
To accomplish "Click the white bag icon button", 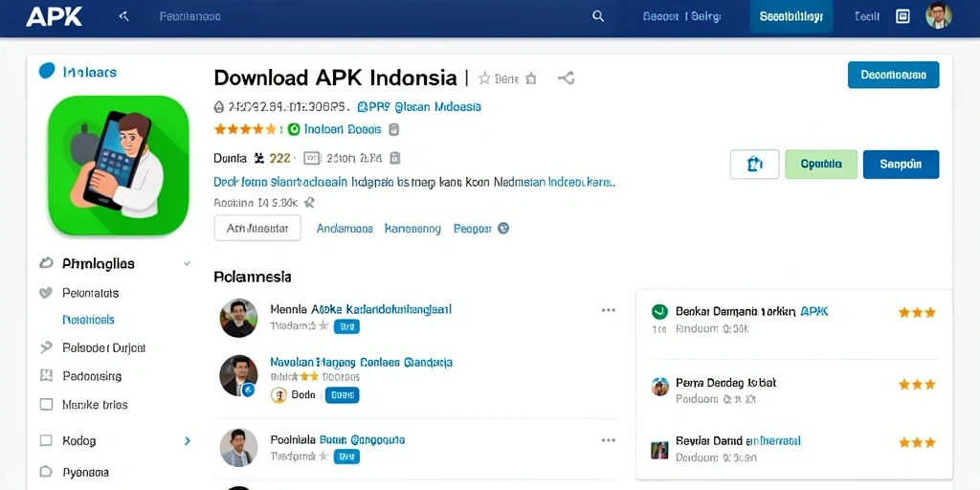I will (x=754, y=165).
